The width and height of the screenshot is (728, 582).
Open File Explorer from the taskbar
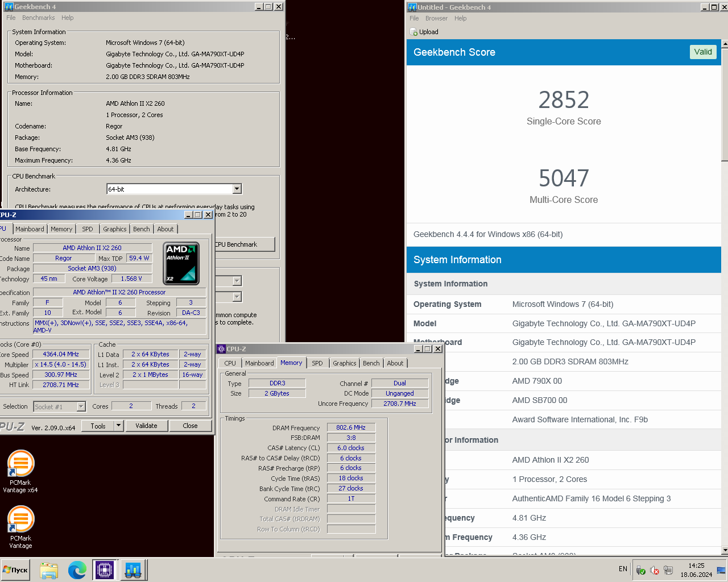pos(49,569)
